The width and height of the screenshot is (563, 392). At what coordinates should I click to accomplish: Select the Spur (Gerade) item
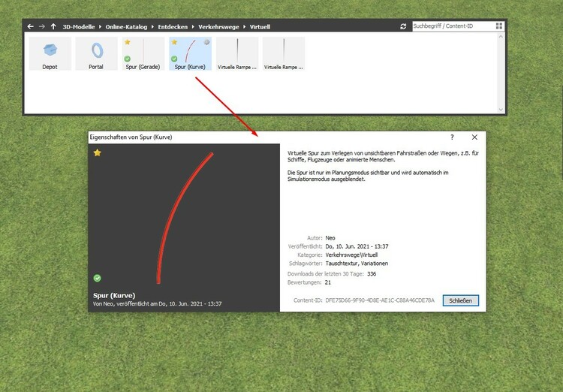pos(143,53)
